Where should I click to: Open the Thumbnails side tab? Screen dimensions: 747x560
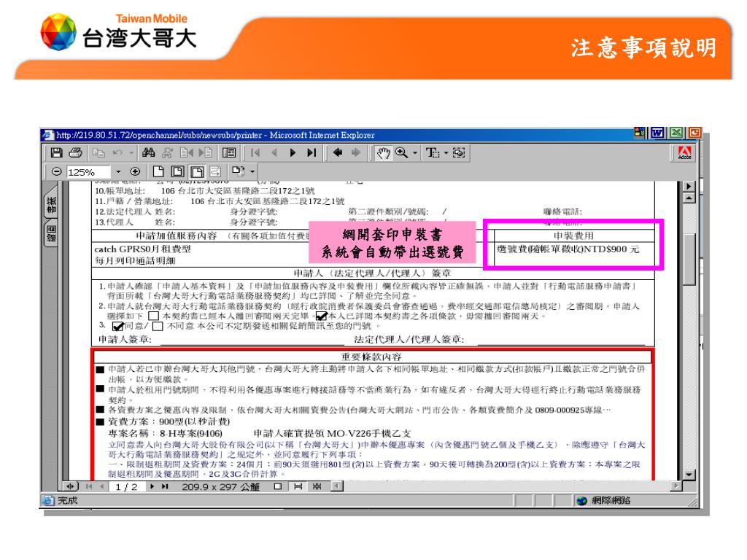50,234
